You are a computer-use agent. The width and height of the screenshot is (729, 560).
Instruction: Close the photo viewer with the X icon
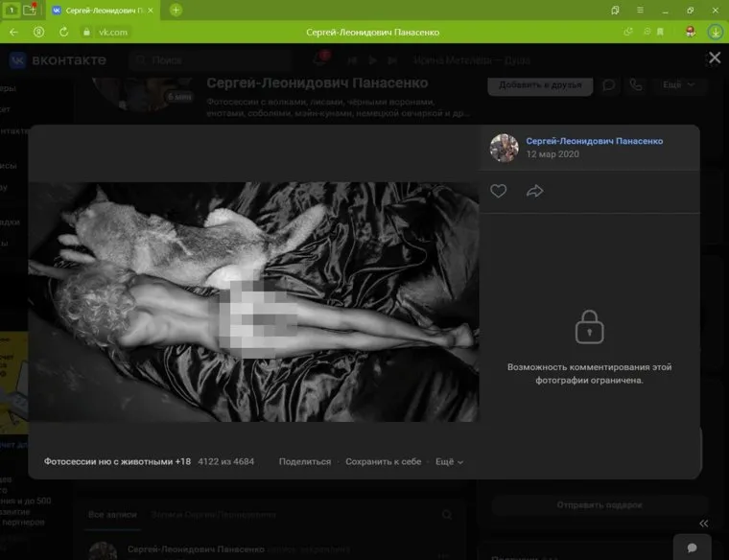point(714,58)
